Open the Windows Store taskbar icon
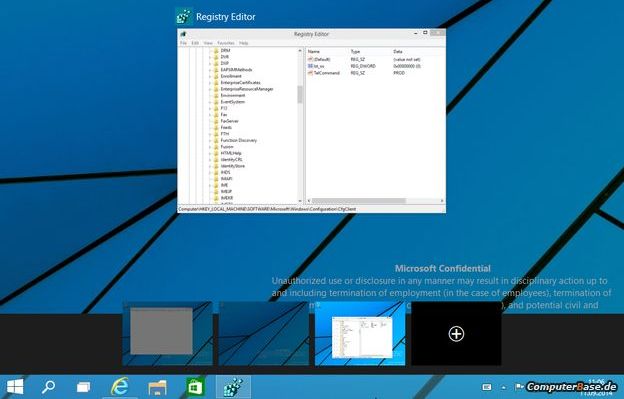This screenshot has width=624, height=399. coord(195,387)
